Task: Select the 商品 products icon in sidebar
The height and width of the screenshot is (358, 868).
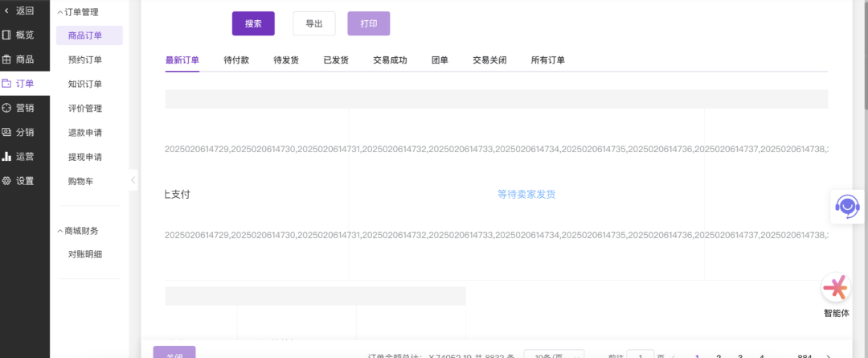Action: tap(7, 60)
